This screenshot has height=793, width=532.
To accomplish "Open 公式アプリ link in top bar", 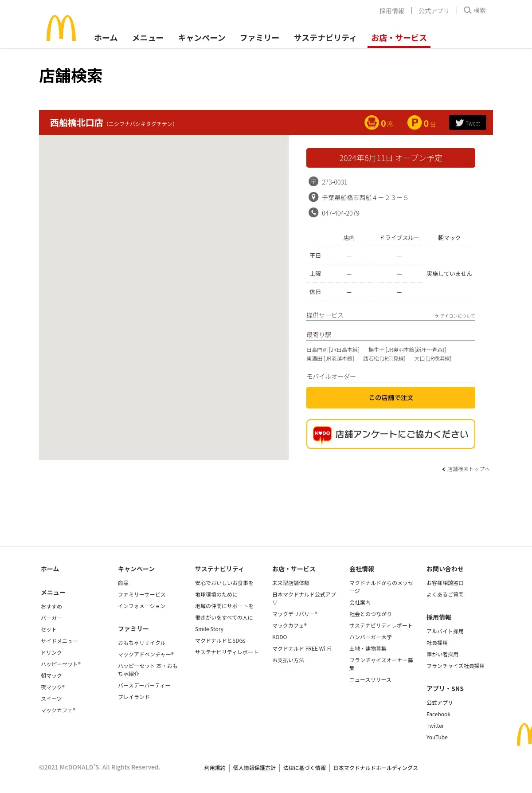I will point(434,11).
